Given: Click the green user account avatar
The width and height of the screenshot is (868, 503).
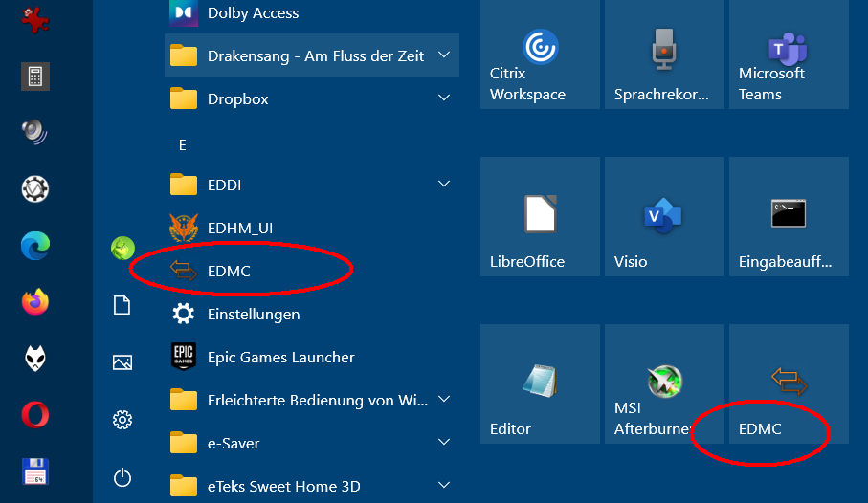Looking at the screenshot, I should [x=122, y=248].
